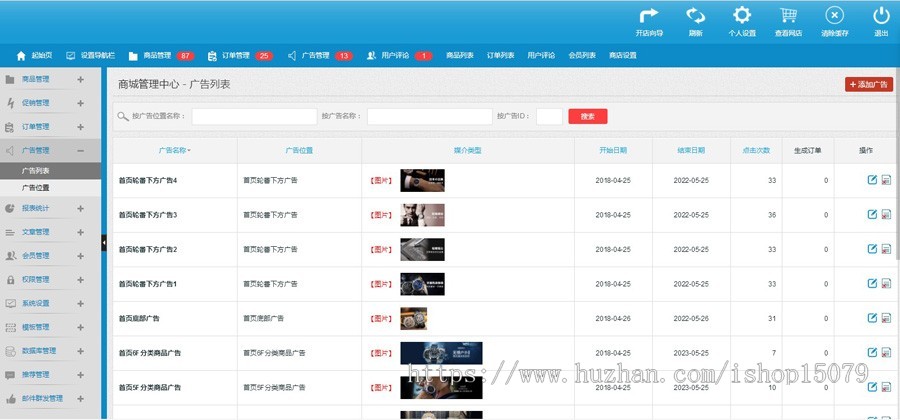The image size is (900, 420).
Task: Sort by the 结束日期 column header
Action: [691, 151]
